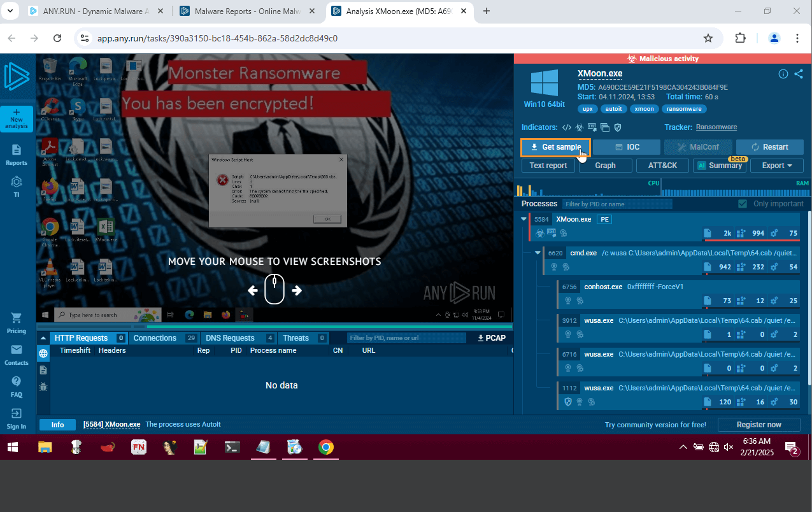Select the wusa.exe 3912 process row
This screenshot has width=812, height=512.
(x=678, y=327)
